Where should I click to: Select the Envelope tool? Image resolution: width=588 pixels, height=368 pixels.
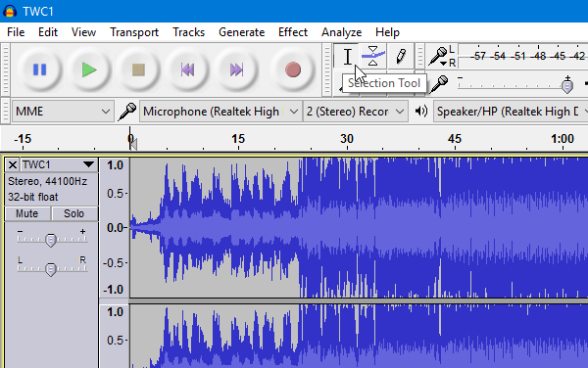(373, 56)
